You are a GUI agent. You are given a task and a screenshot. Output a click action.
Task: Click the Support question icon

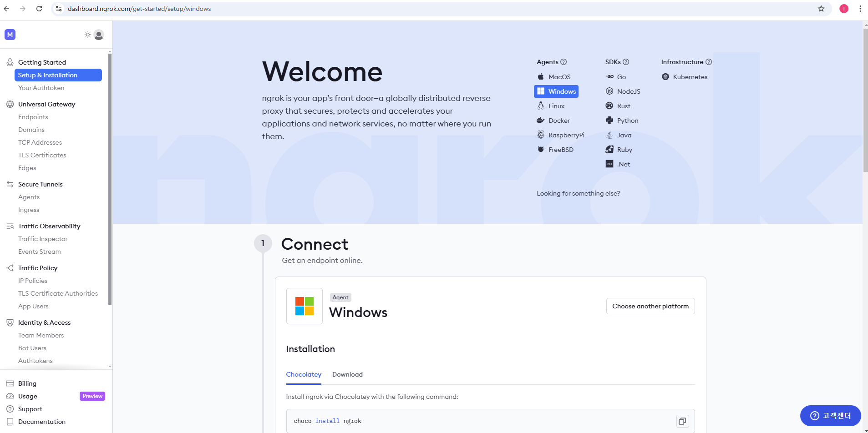[10, 409]
